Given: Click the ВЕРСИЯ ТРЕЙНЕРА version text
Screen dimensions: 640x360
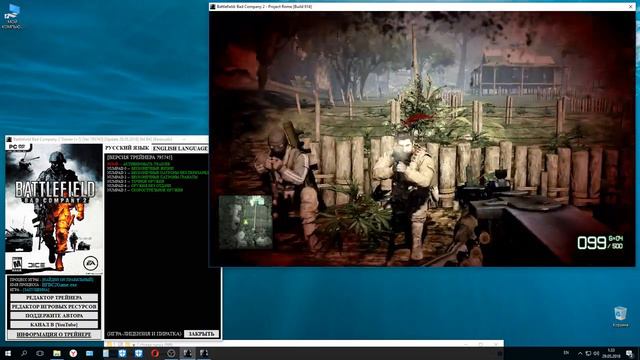Looking at the screenshot, I should (139, 158).
